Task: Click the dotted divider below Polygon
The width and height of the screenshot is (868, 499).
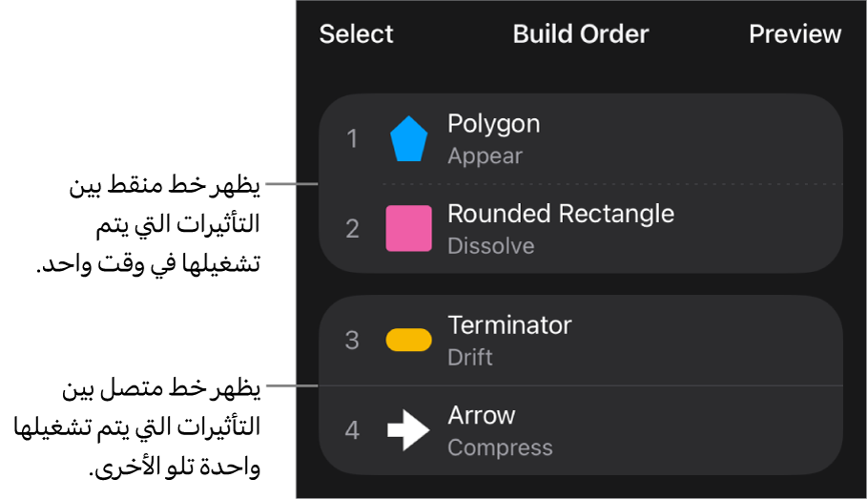Action: pyautogui.click(x=610, y=183)
